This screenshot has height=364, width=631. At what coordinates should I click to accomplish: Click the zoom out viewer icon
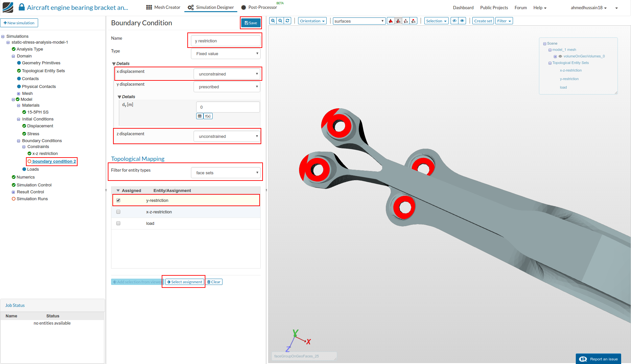point(280,21)
